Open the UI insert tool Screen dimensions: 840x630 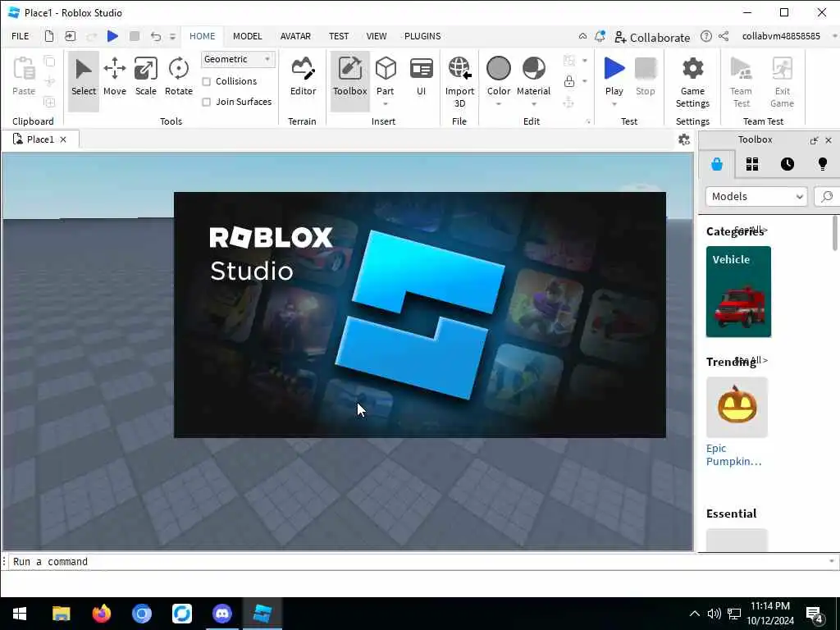point(421,78)
